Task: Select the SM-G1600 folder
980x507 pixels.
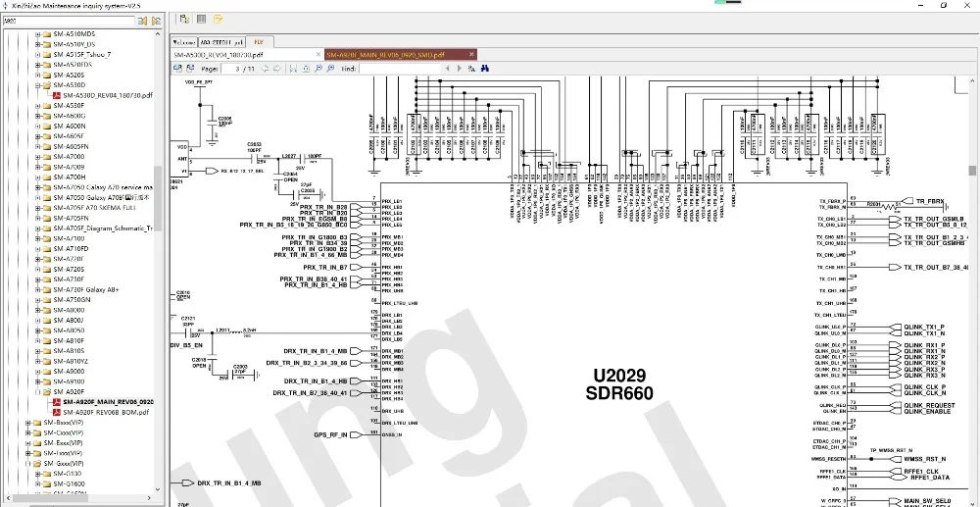Action: click(69, 483)
